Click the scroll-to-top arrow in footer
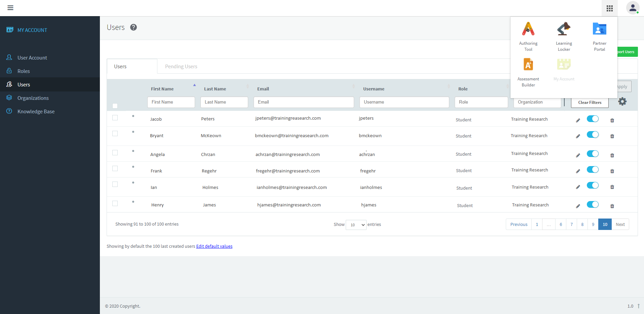Viewport: 644px width, 314px height. tap(638, 306)
